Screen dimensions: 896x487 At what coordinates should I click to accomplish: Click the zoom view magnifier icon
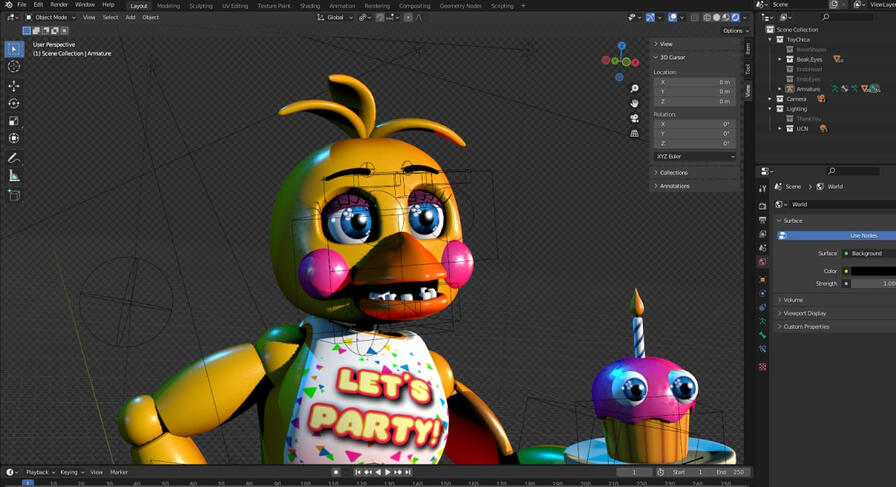(634, 88)
